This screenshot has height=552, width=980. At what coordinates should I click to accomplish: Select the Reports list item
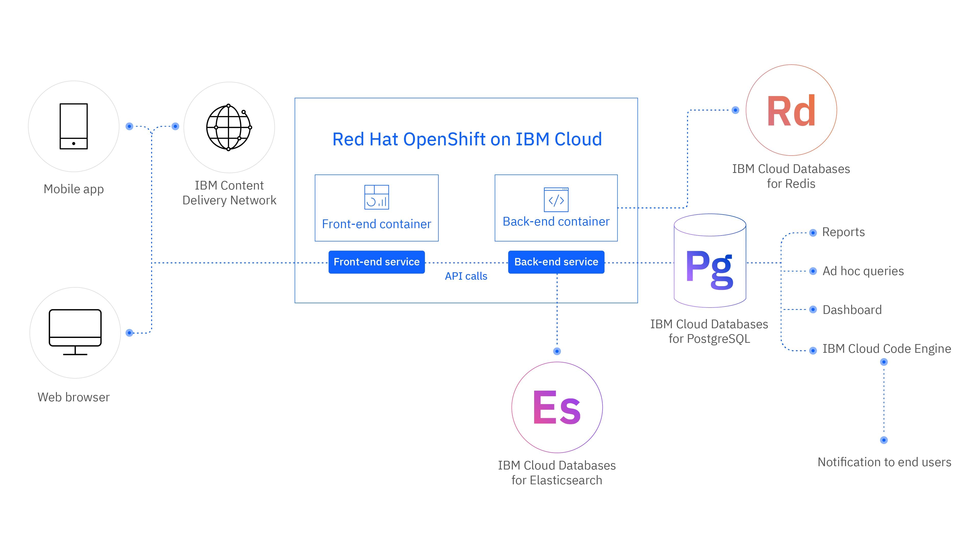coord(843,232)
